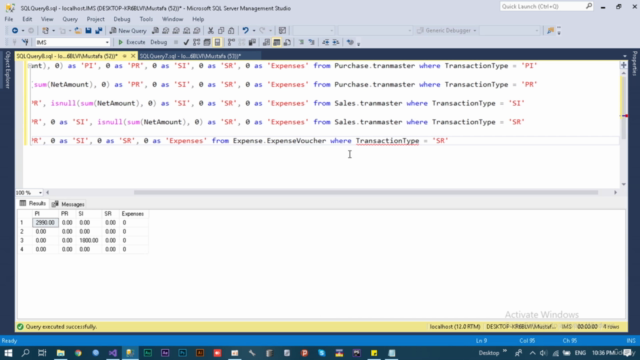Toggle IntelliSense Enabled icon

click(x=218, y=42)
